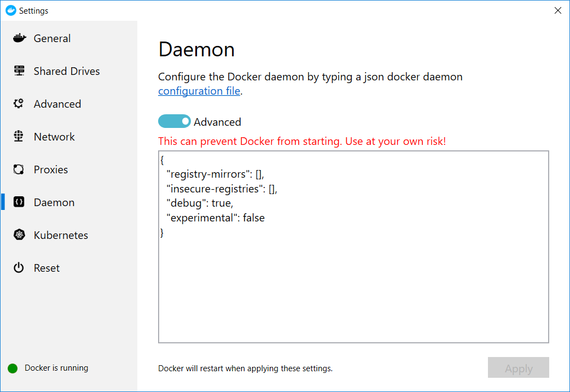
Task: Click the Docker is running label
Action: click(56, 367)
